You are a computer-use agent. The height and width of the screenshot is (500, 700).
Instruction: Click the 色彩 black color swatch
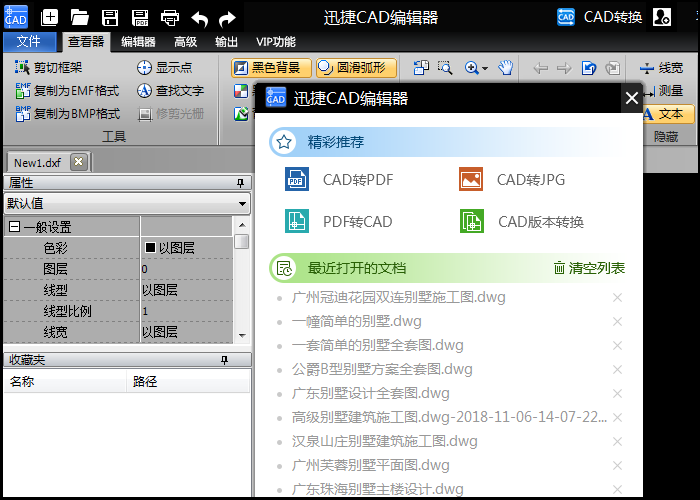150,247
